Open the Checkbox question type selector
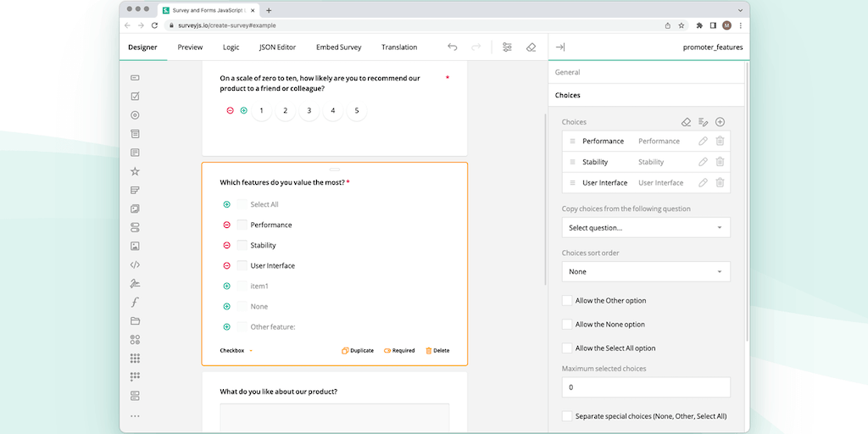This screenshot has width=868, height=434. coord(236,350)
